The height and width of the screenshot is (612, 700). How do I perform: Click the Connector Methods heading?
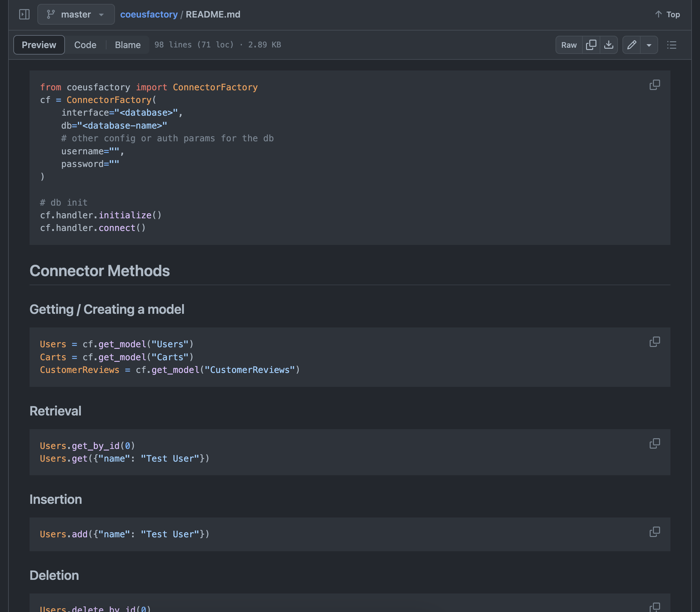(99, 271)
